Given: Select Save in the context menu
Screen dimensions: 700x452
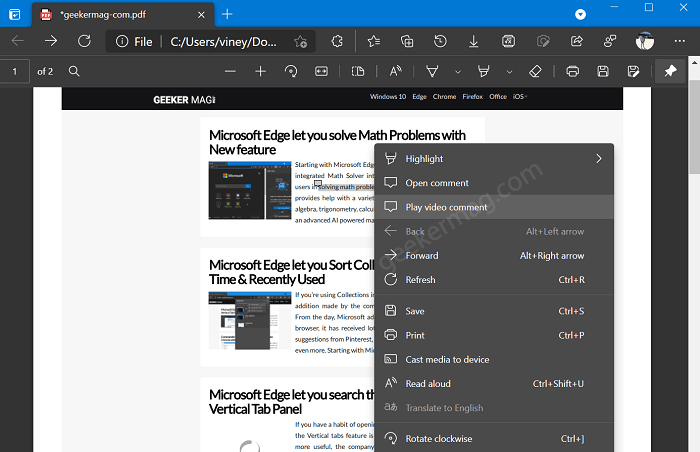Looking at the screenshot, I should tap(494, 311).
